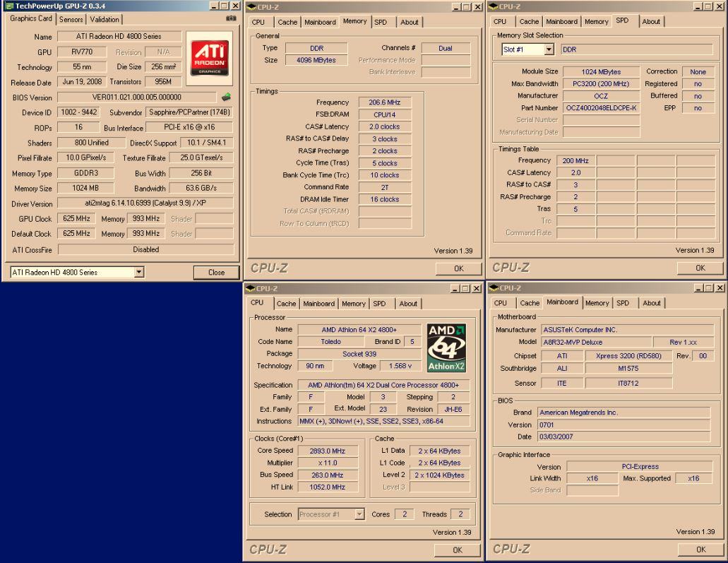Click the AMD Athlon 64 X2 logo
Screen dimensions: 728x563
(x=446, y=348)
